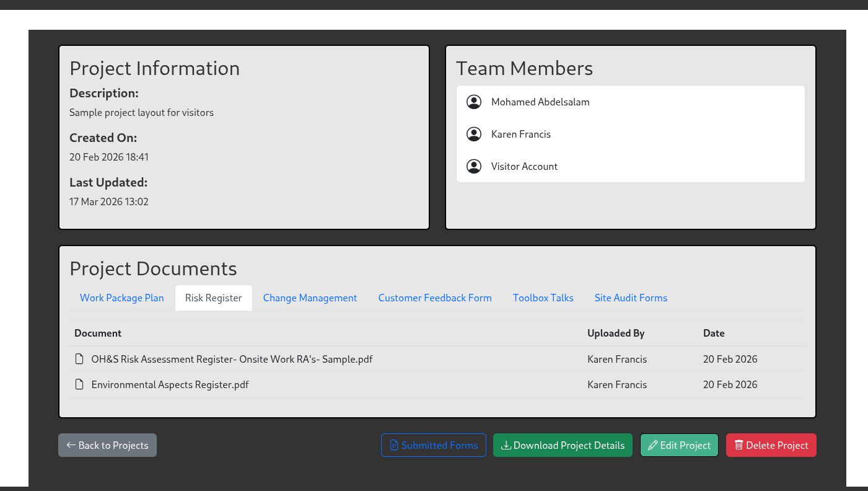Image resolution: width=868 pixels, height=491 pixels.
Task: Click the Project Documents heading
Action: pyautogui.click(x=153, y=268)
